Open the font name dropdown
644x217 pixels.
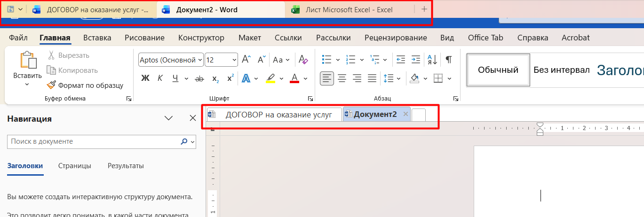click(x=200, y=60)
